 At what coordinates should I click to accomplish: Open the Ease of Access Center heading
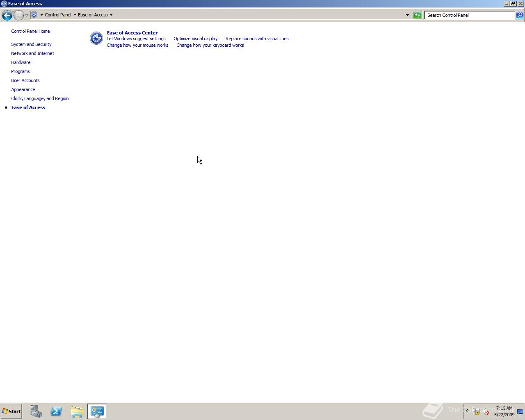coord(132,33)
